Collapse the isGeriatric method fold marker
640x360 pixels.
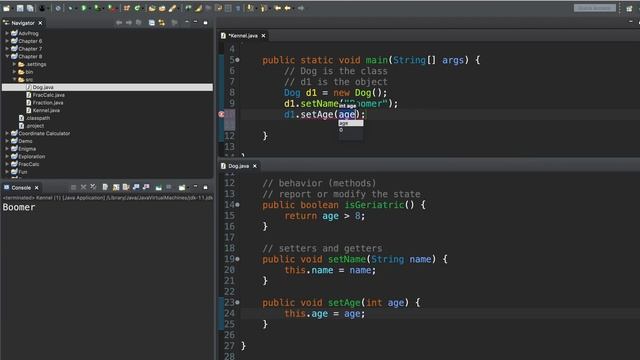(238, 205)
